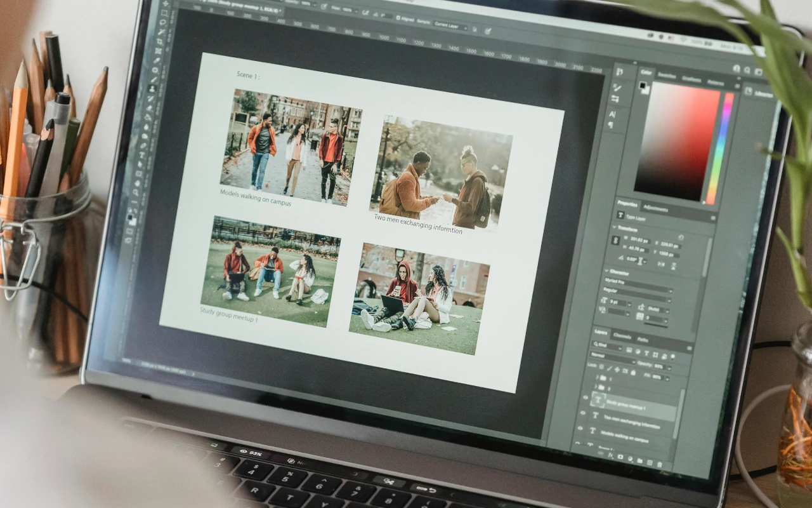The height and width of the screenshot is (508, 812).
Task: Click the Scene 1 heading on the canvas
Action: click(x=248, y=75)
